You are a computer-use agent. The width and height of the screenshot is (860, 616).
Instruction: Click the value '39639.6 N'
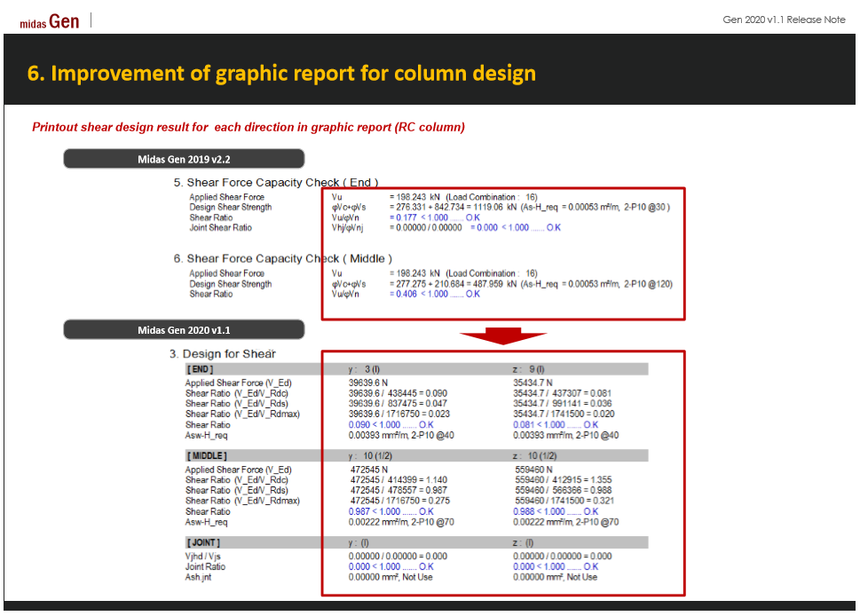[368, 383]
